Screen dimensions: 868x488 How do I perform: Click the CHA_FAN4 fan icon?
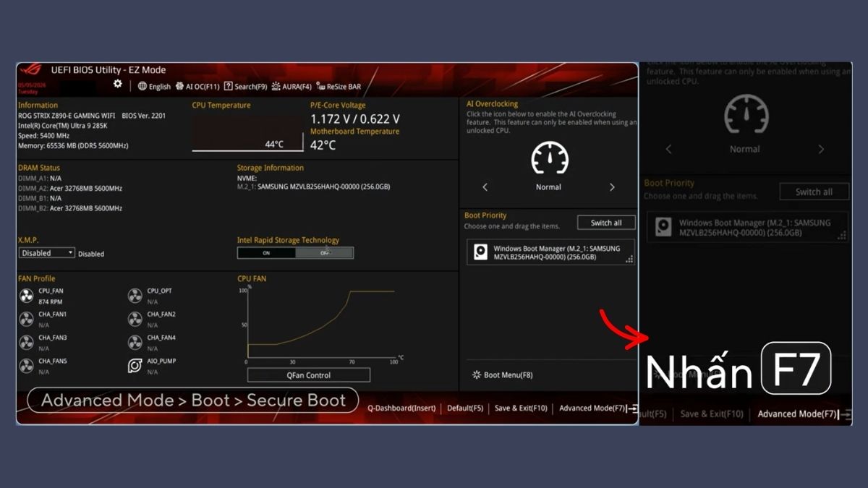pyautogui.click(x=135, y=342)
